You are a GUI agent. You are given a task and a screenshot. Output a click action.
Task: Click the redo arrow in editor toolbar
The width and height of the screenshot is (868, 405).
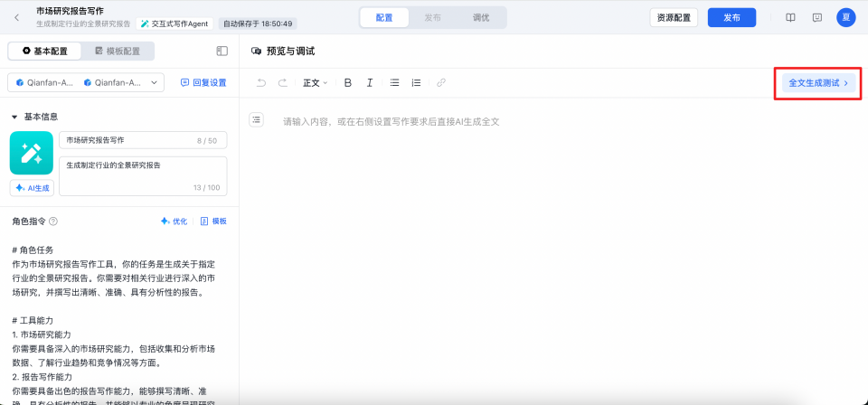[x=282, y=83]
